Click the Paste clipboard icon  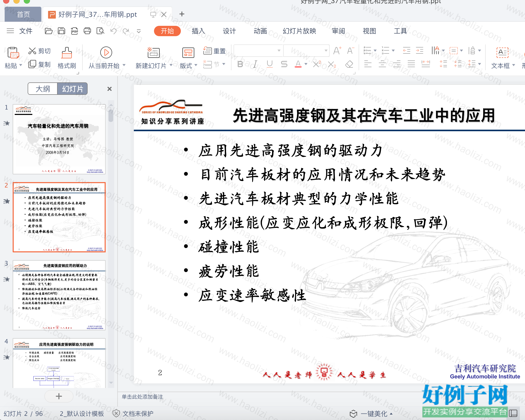click(x=13, y=53)
